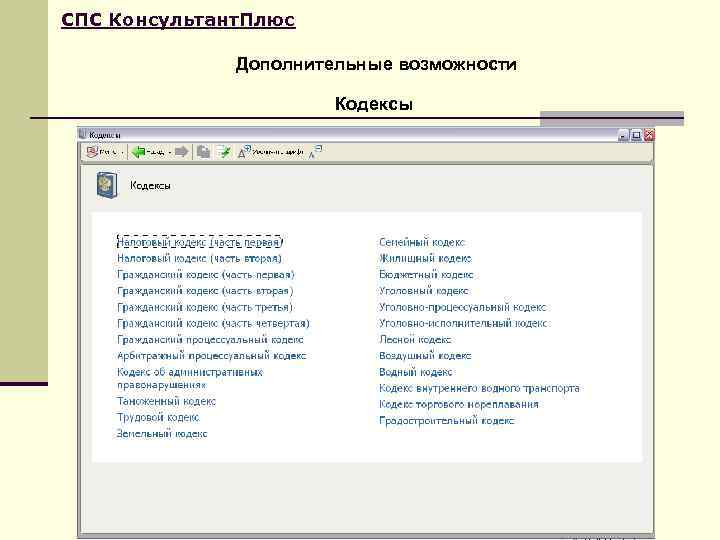Open Кодекс внутреннего водного транспорта

[x=479, y=388]
